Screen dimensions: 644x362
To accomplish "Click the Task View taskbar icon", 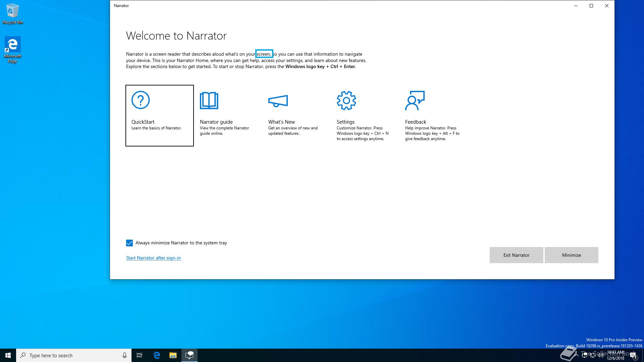I will (x=140, y=355).
